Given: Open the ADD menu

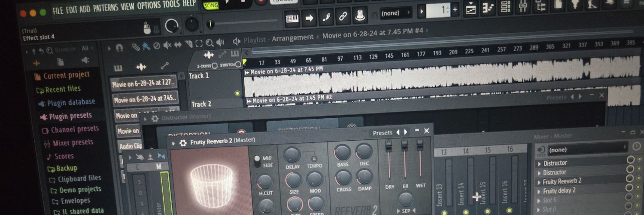Looking at the screenshot, I should tap(85, 9).
